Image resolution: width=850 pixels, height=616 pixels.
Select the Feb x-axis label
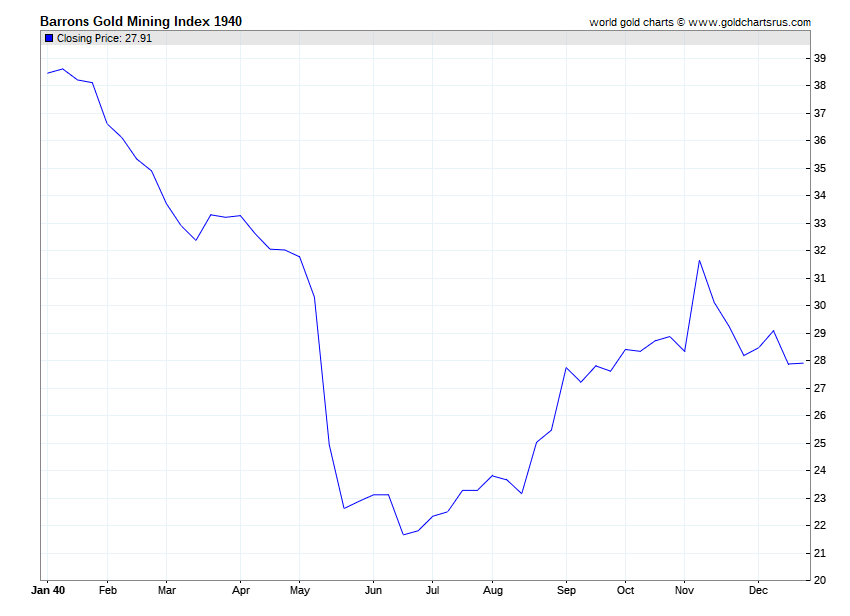point(108,591)
